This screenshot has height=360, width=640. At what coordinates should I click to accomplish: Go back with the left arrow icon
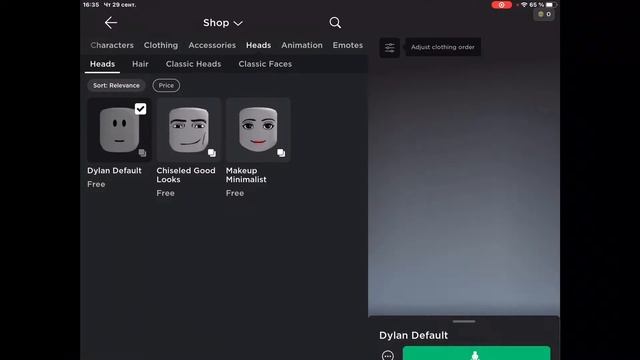pyautogui.click(x=111, y=23)
